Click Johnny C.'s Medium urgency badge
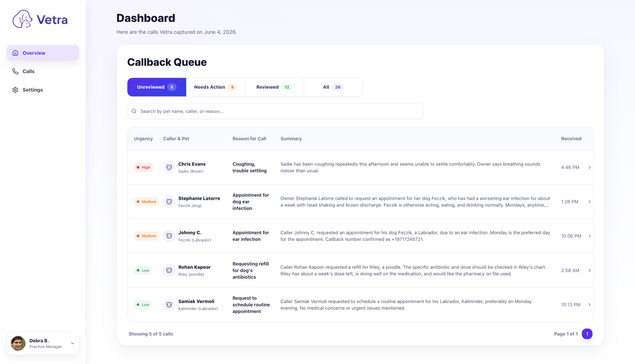635x364 pixels. click(146, 236)
